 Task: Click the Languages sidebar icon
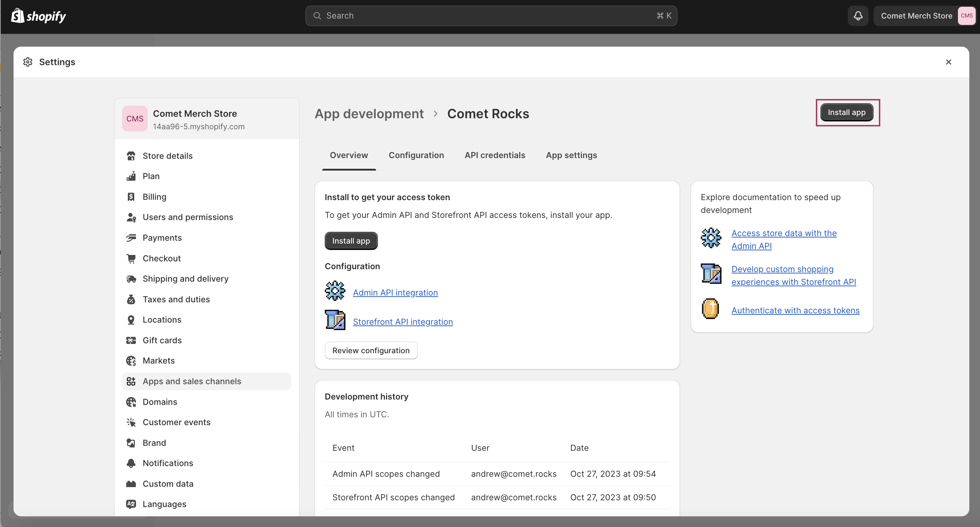pos(131,504)
